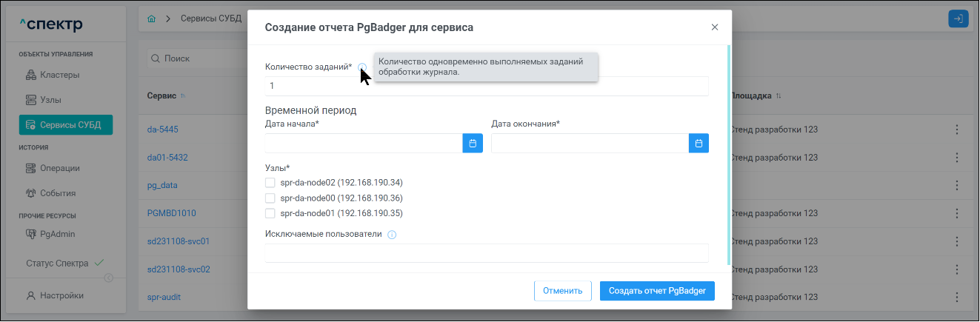Click the Операции sidebar icon
The image size is (980, 322).
coord(31,168)
